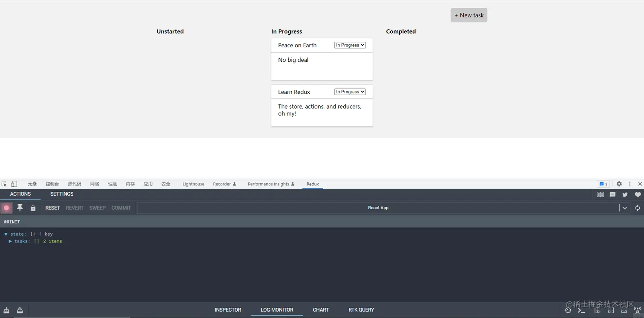Open the 源代码 (Sources) DevTools tab
The height and width of the screenshot is (318, 644).
(x=75, y=184)
